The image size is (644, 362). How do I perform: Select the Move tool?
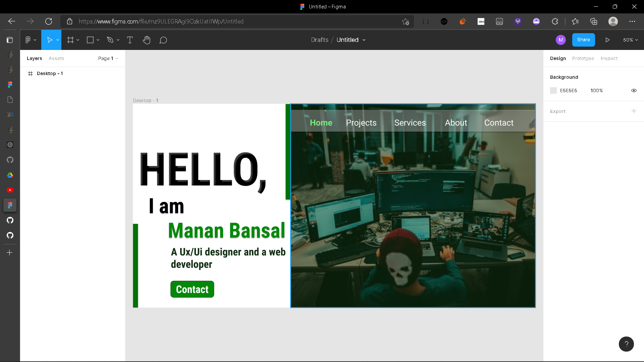point(50,40)
